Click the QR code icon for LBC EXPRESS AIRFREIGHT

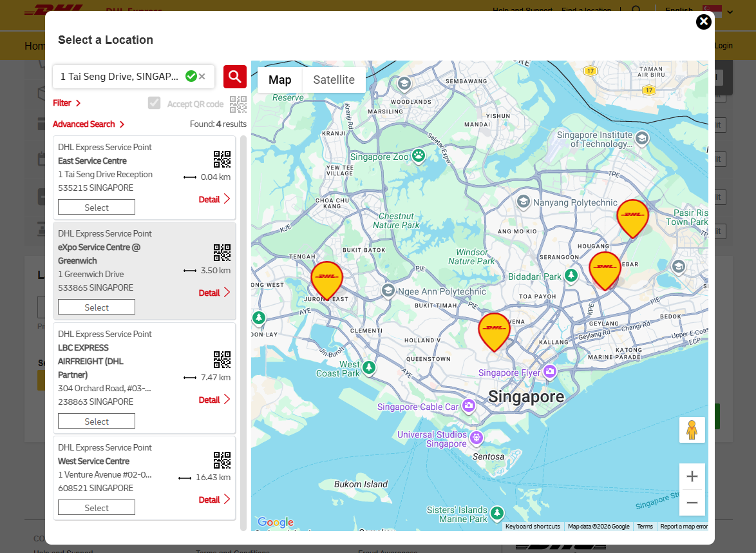click(x=222, y=360)
